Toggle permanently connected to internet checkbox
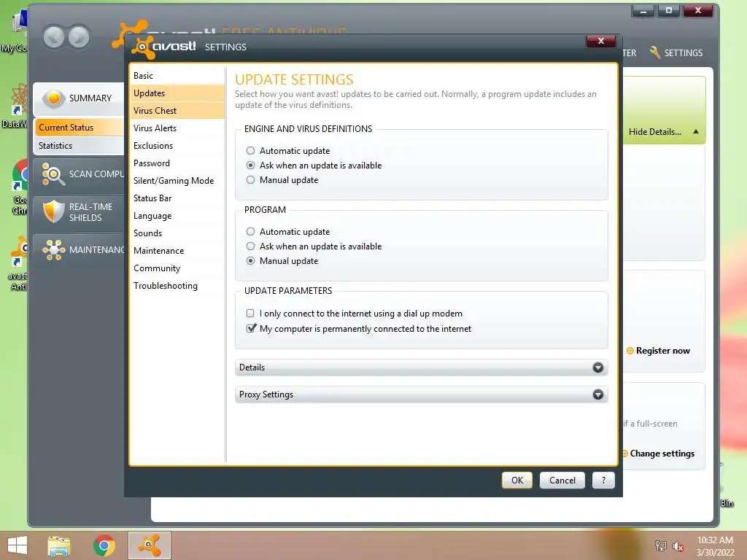 250,329
